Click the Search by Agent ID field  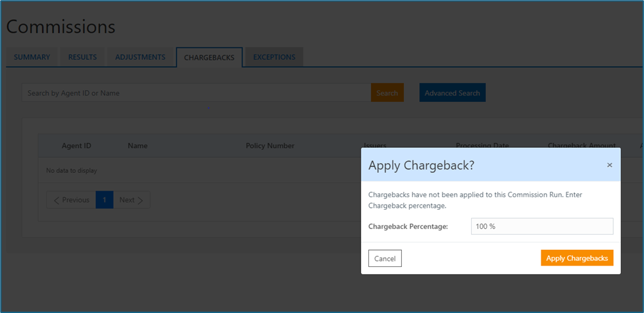196,93
